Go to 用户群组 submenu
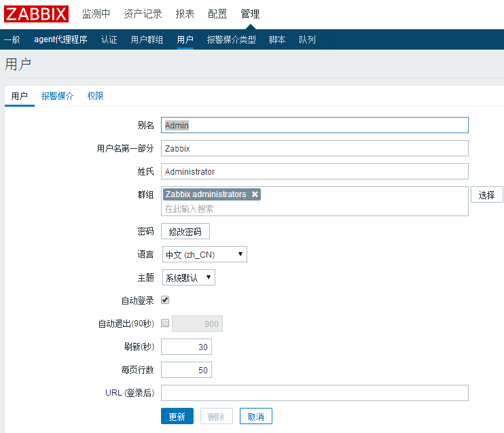 click(x=147, y=39)
